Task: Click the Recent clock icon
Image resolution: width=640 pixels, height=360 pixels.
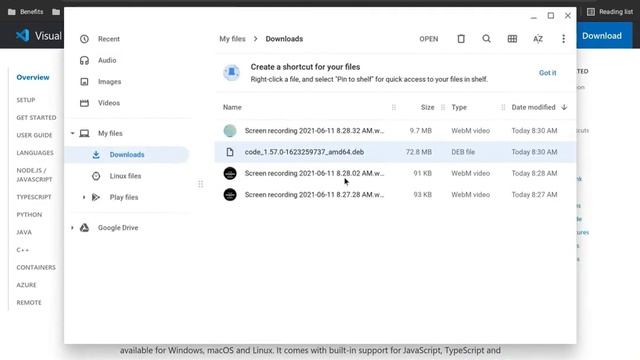Action: (84, 39)
